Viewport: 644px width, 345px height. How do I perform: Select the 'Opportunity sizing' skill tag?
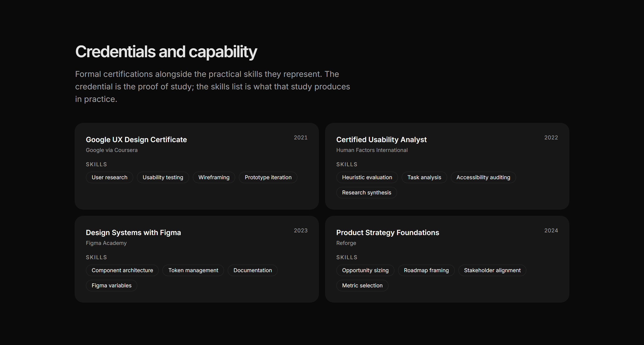(x=365, y=270)
